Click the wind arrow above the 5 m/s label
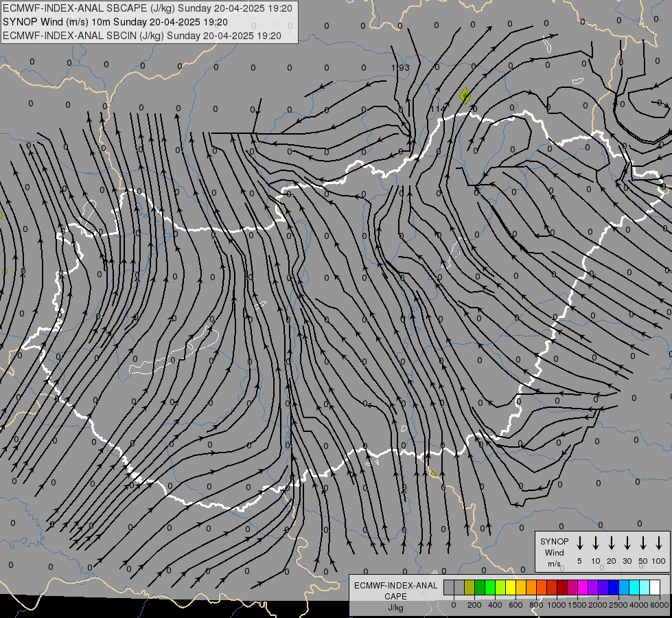672x618 pixels. [579, 542]
